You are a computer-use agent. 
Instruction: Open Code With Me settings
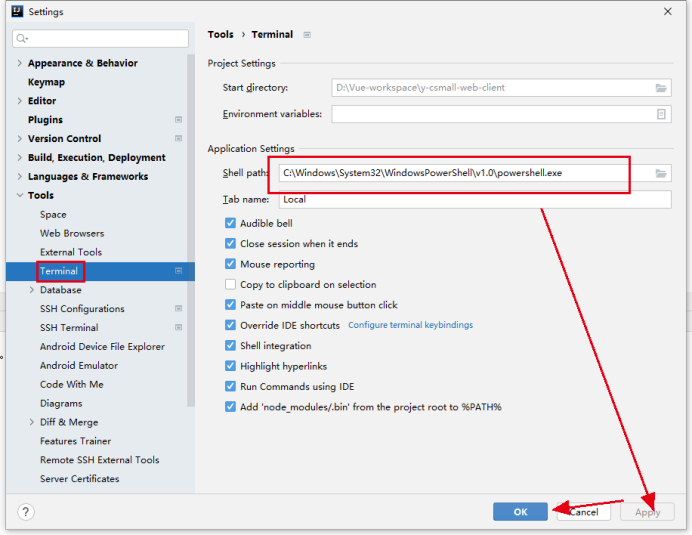pos(71,384)
